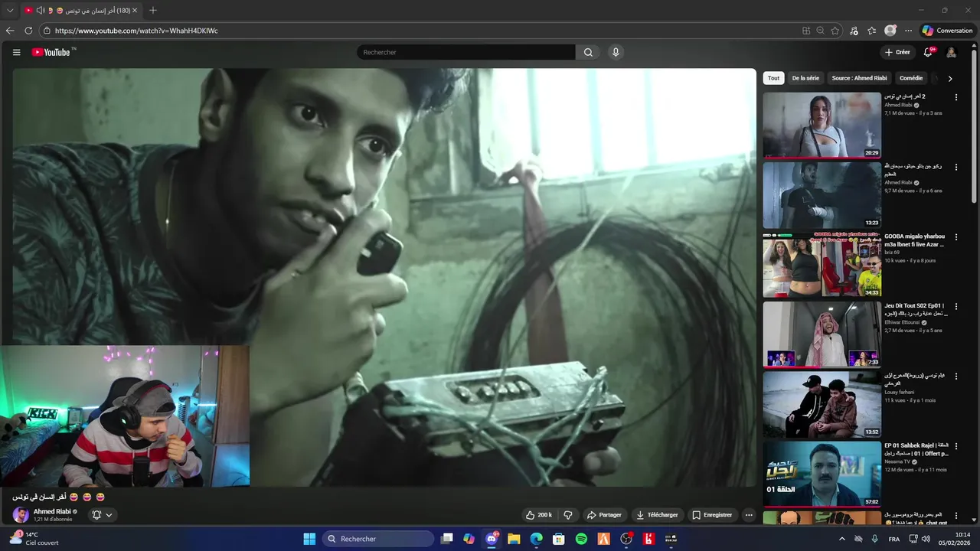The width and height of the screenshot is (980, 551).
Task: Reload the page
Action: pyautogui.click(x=28, y=31)
